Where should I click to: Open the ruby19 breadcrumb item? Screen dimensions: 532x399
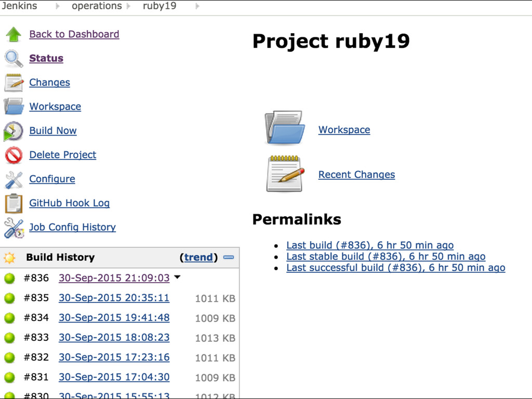click(x=159, y=6)
